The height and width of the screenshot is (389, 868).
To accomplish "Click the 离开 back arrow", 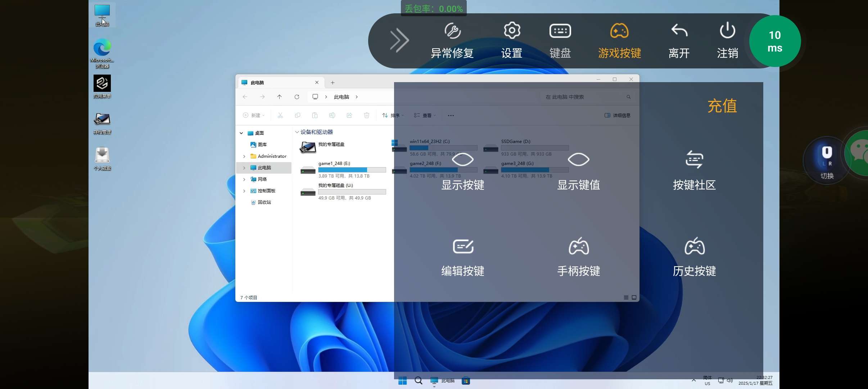I will tap(679, 41).
